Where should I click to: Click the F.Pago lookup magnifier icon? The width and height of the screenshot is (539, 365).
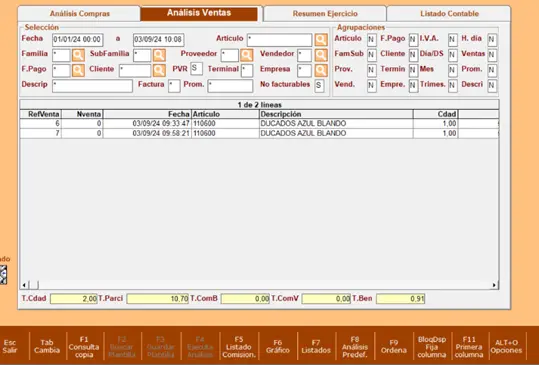pos(78,70)
